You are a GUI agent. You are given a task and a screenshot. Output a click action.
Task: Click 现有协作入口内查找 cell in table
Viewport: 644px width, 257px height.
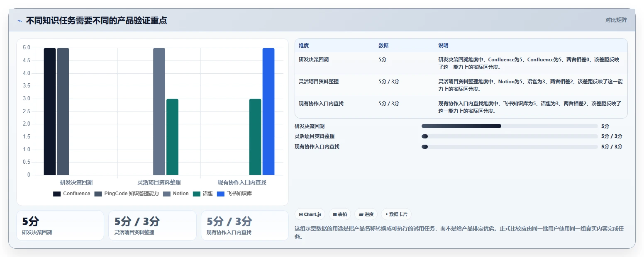(321, 104)
